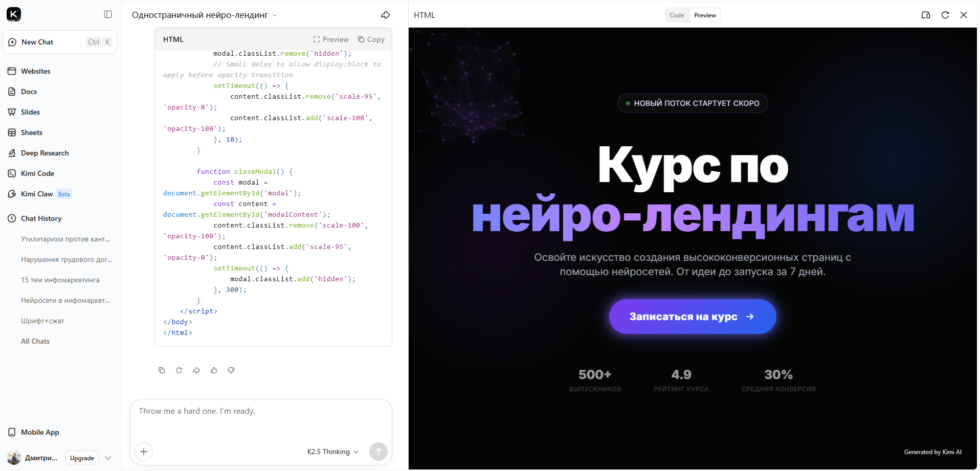This screenshot has width=980, height=471.
Task: Open the K2.5 Thinking model selector
Action: tap(331, 452)
